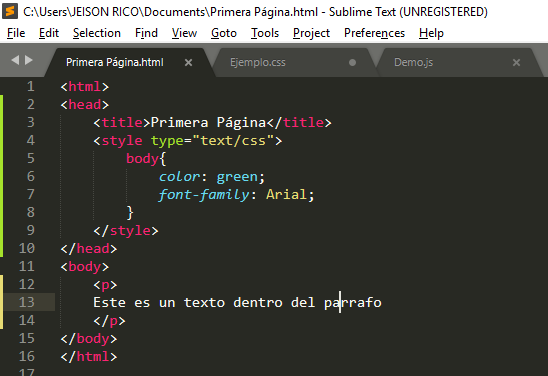Click the closing brace on line 8
Viewport: 548px width, 376px height.
point(130,212)
